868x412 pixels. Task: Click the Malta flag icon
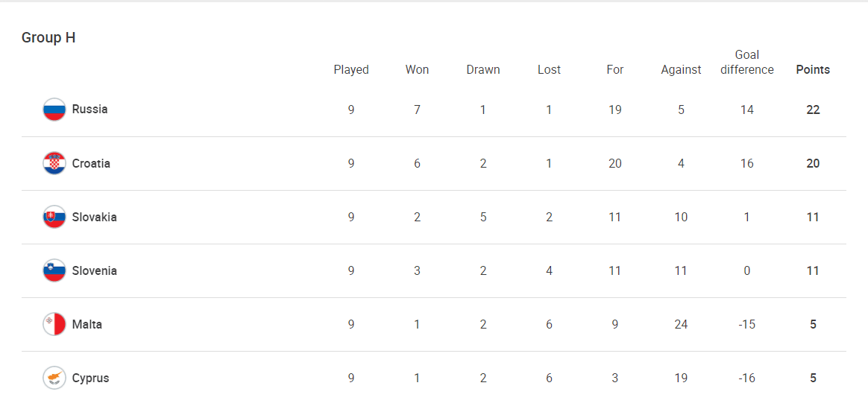tap(54, 324)
